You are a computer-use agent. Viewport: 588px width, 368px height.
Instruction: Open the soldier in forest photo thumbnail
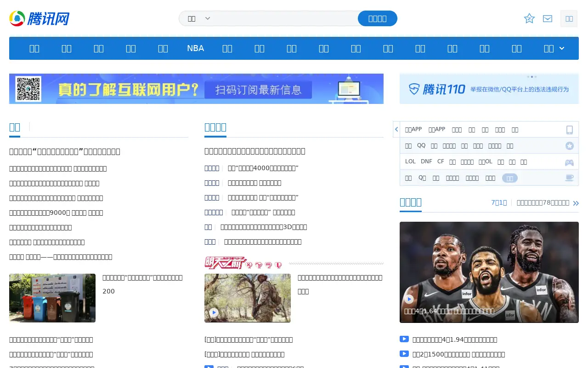(248, 298)
